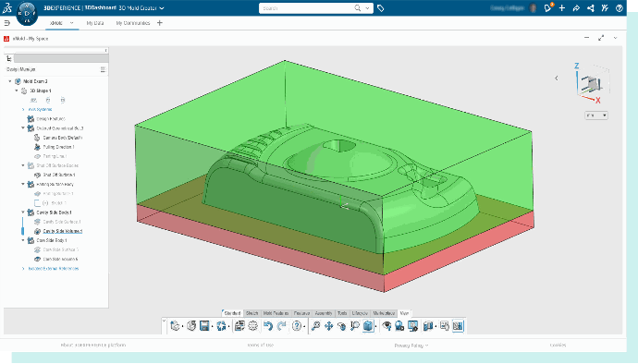The image size is (638, 364).
Task: Select the Fit All In magnifier tool
Action: pyautogui.click(x=315, y=326)
